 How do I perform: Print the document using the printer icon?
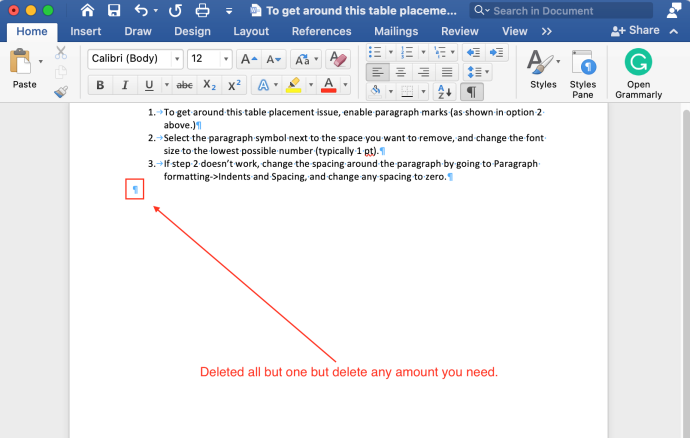(x=202, y=10)
